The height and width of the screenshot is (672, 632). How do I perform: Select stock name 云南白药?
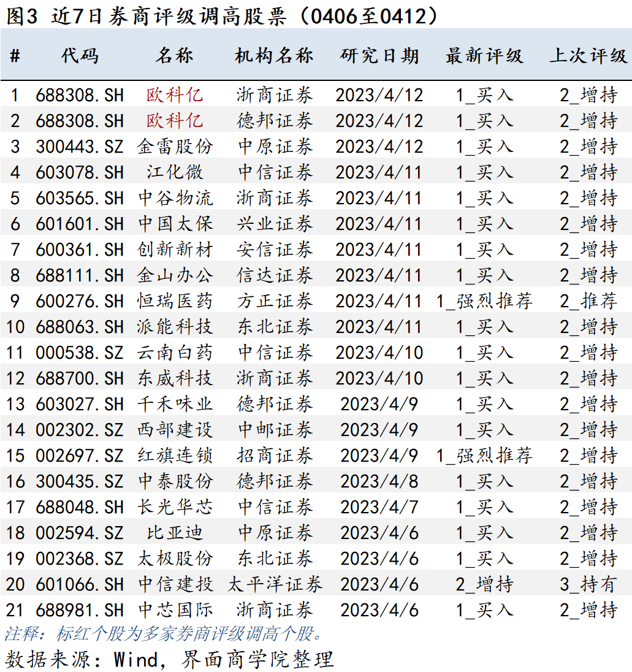tap(174, 353)
